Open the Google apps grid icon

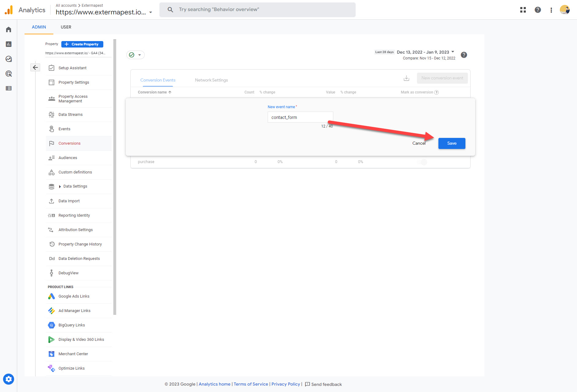tap(523, 10)
